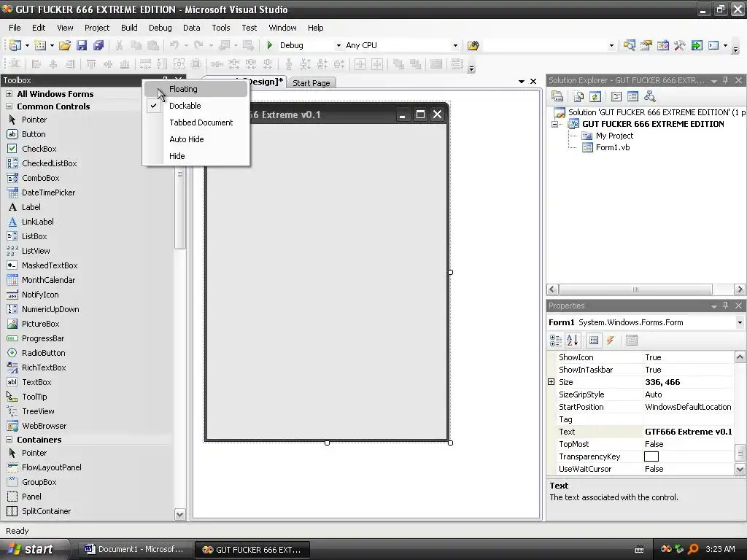The width and height of the screenshot is (747, 560).
Task: Expand the Size property node
Action: (x=551, y=382)
